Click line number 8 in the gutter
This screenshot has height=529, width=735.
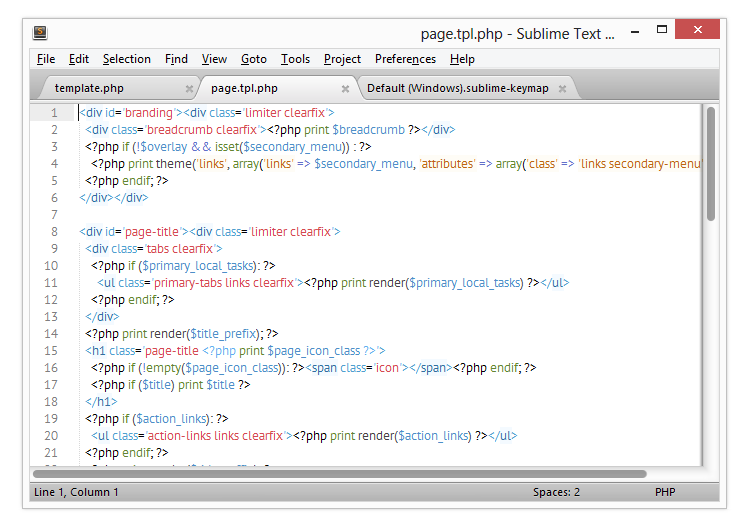[53, 231]
